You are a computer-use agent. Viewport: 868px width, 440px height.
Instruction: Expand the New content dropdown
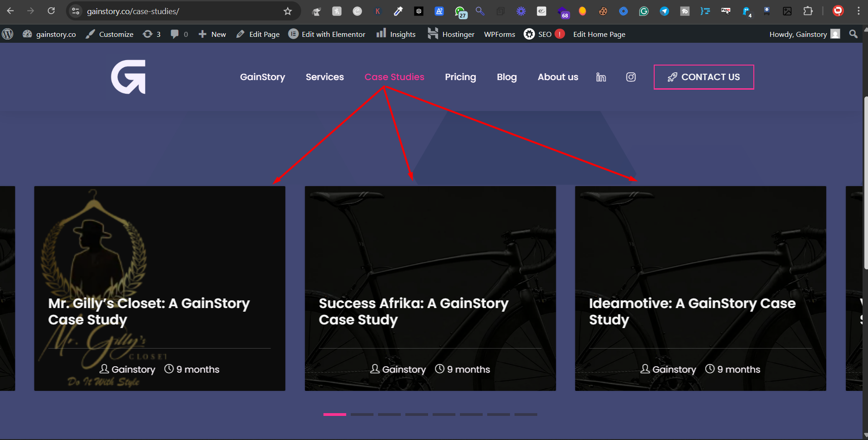pos(212,34)
